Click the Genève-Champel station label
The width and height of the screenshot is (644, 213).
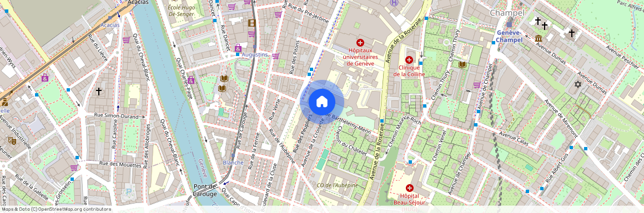pos(509,36)
